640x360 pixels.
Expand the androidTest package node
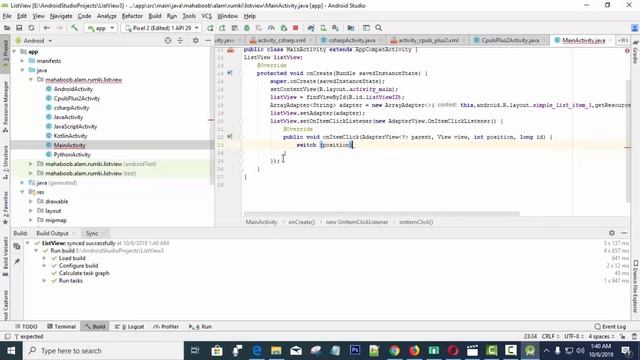pos(31,164)
